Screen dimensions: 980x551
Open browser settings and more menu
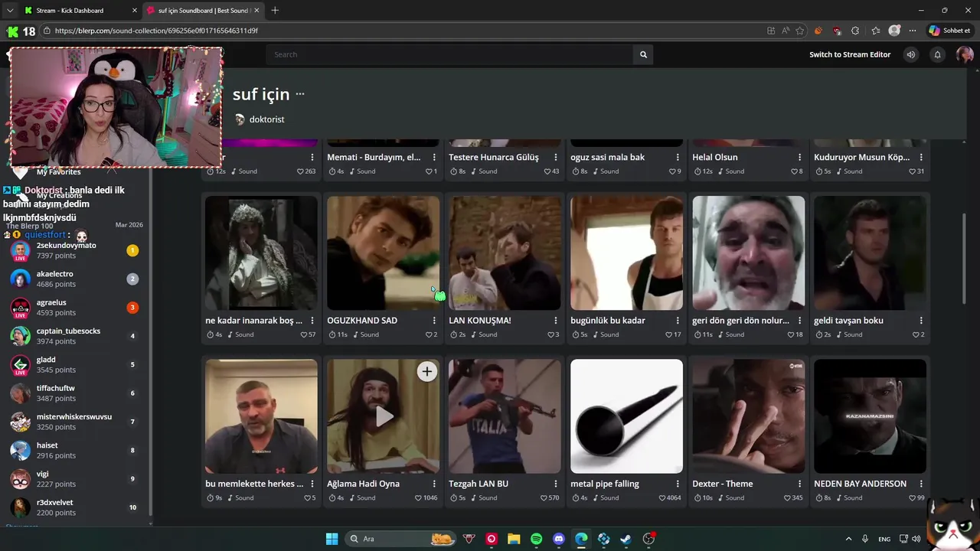(913, 31)
